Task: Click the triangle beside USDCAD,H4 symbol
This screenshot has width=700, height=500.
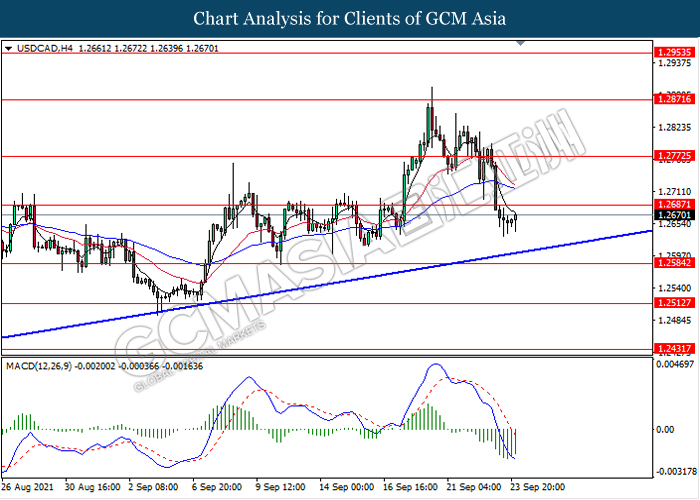Action: (8, 49)
